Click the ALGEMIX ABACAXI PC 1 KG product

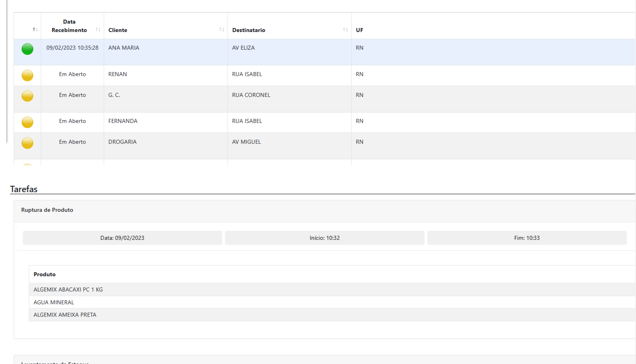click(x=68, y=290)
